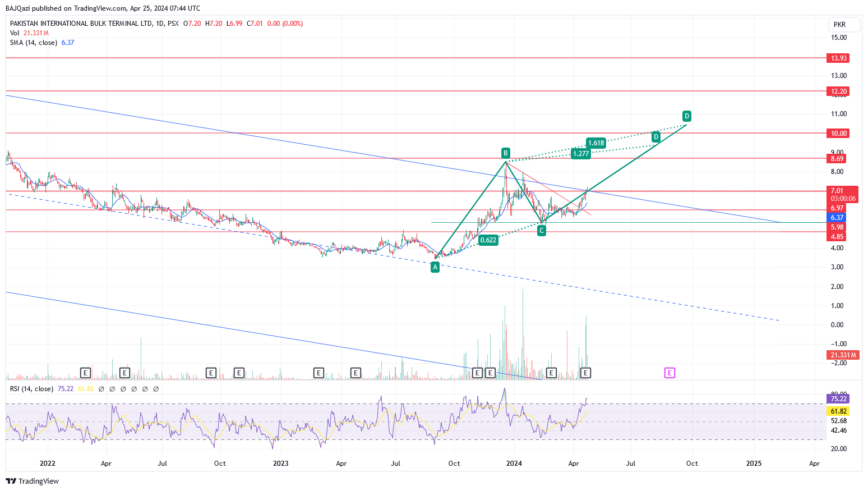Click the 21.331 M volume axis tag

[843, 355]
